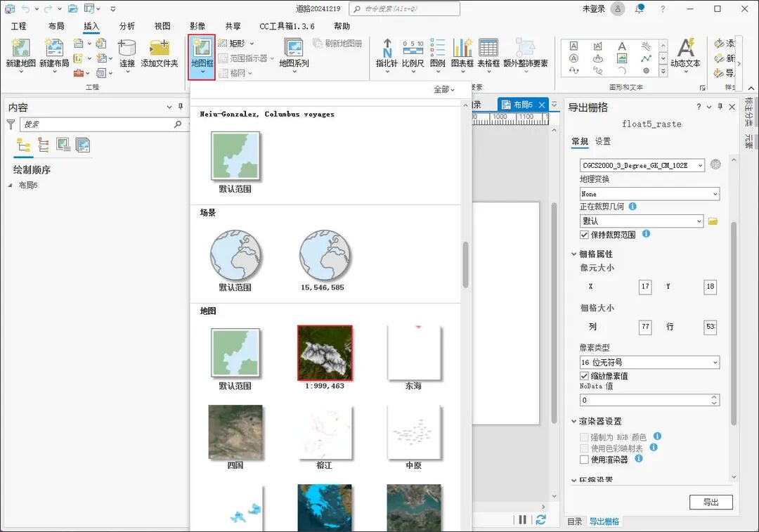Screen dimensions: 759x532
Task: Click the 未登录 sign-in text
Action: (x=593, y=8)
